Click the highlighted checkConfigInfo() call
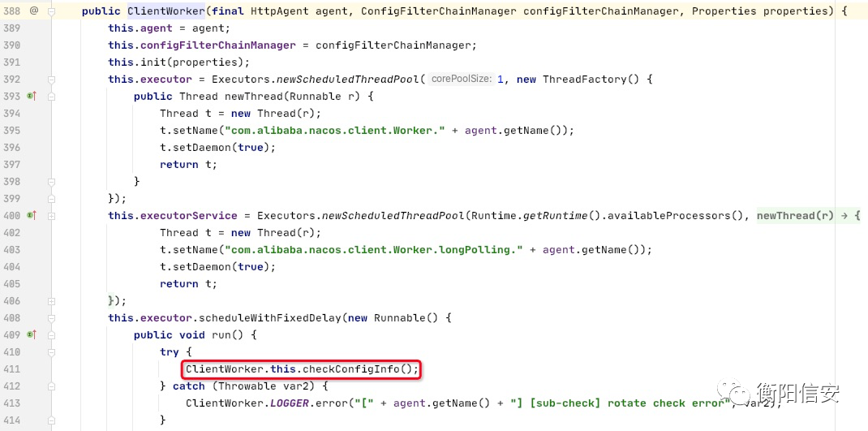 [x=302, y=369]
